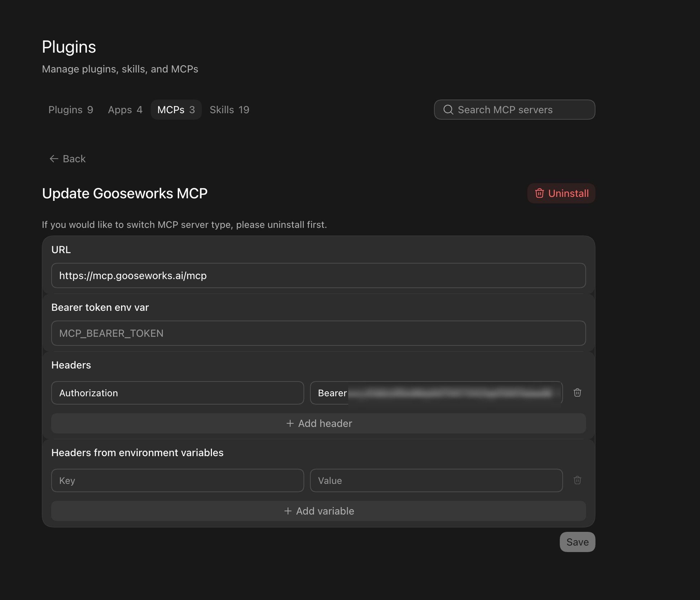Screen dimensions: 700x600
Task: Click the 'Manage plugins, skills, and MCPs' text
Action: [x=120, y=69]
